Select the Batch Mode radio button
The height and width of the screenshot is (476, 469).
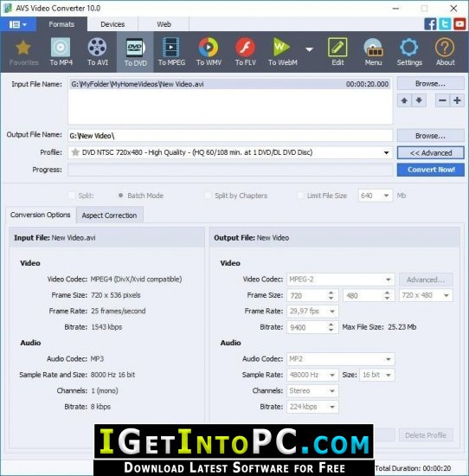[120, 196]
